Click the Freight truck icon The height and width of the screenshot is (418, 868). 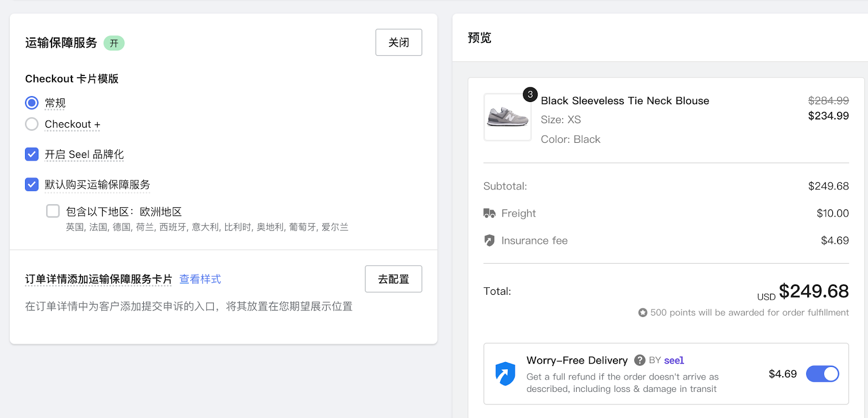coord(489,213)
